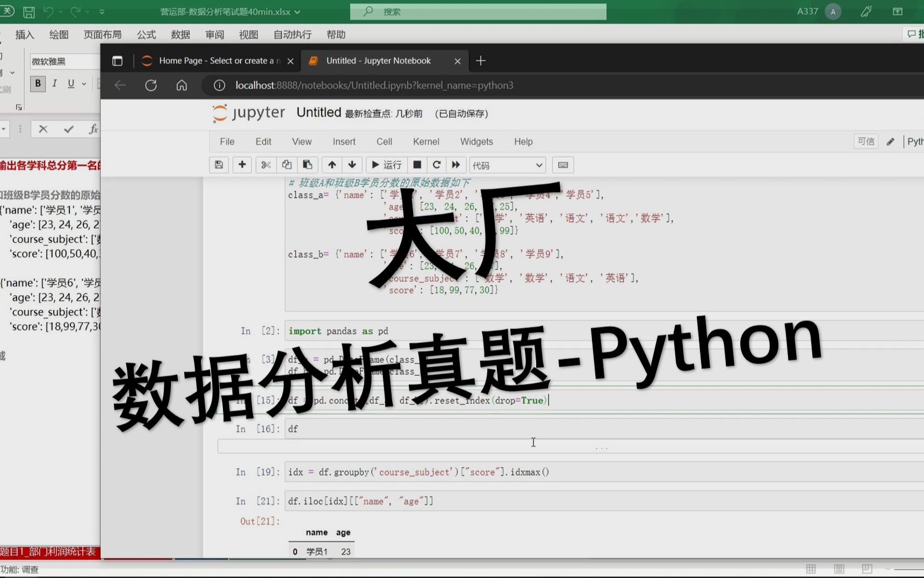924x578 pixels.
Task: Reload the browser page
Action: pyautogui.click(x=151, y=85)
